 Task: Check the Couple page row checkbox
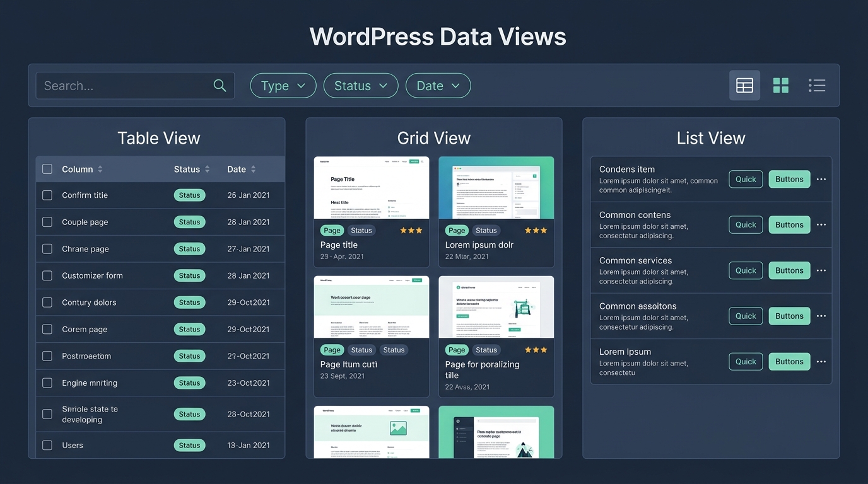[x=47, y=222]
